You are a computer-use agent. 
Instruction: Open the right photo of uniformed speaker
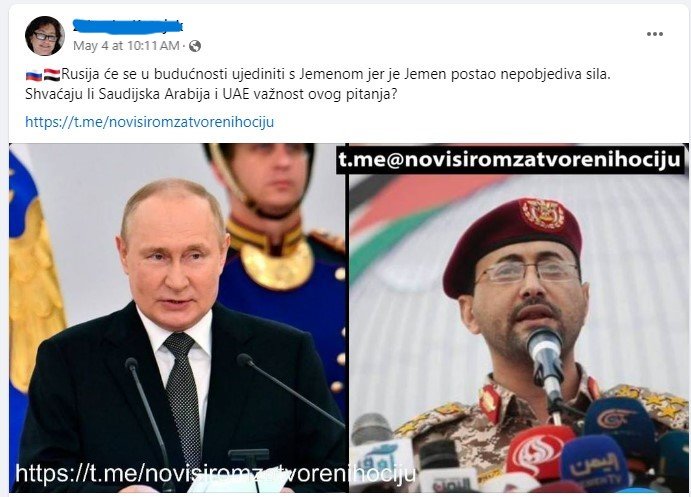point(518,317)
